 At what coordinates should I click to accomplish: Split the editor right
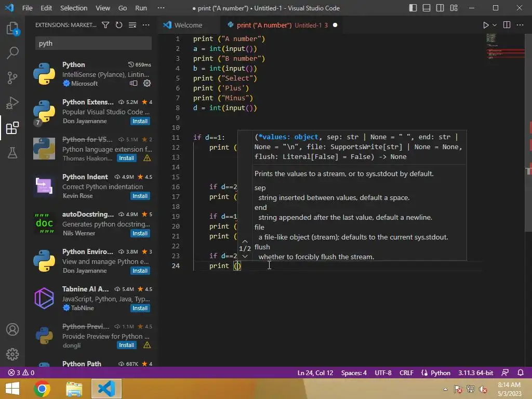507,25
